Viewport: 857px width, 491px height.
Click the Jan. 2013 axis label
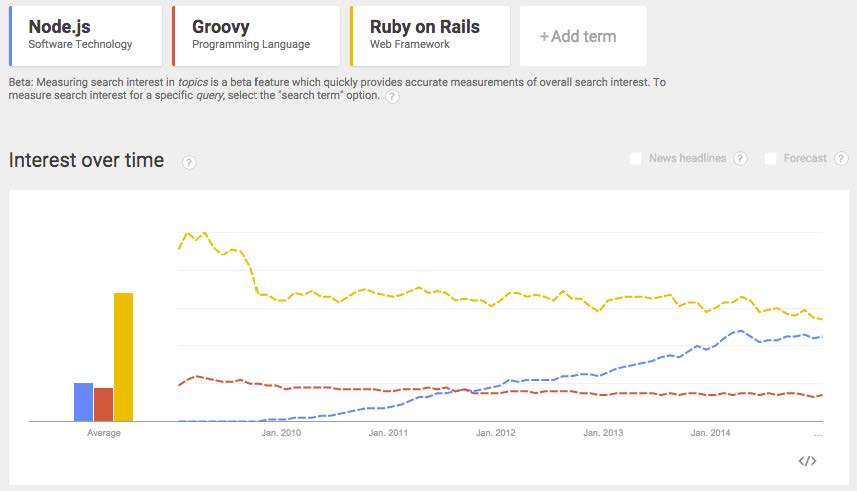(603, 432)
